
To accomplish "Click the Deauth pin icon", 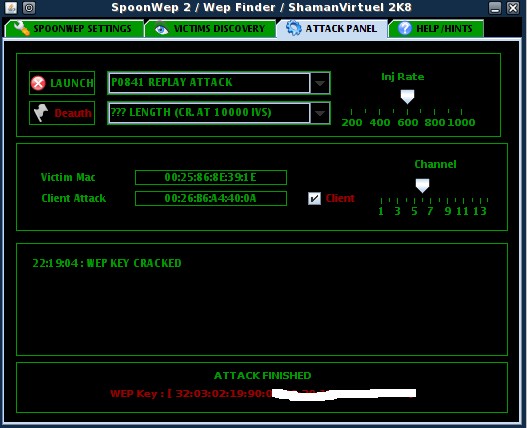I will tap(41, 113).
